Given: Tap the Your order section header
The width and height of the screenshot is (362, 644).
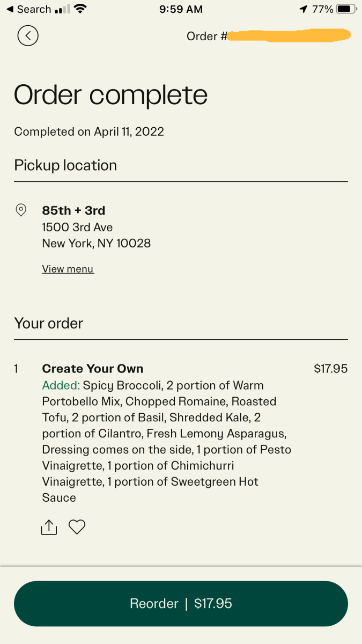Looking at the screenshot, I should (49, 323).
